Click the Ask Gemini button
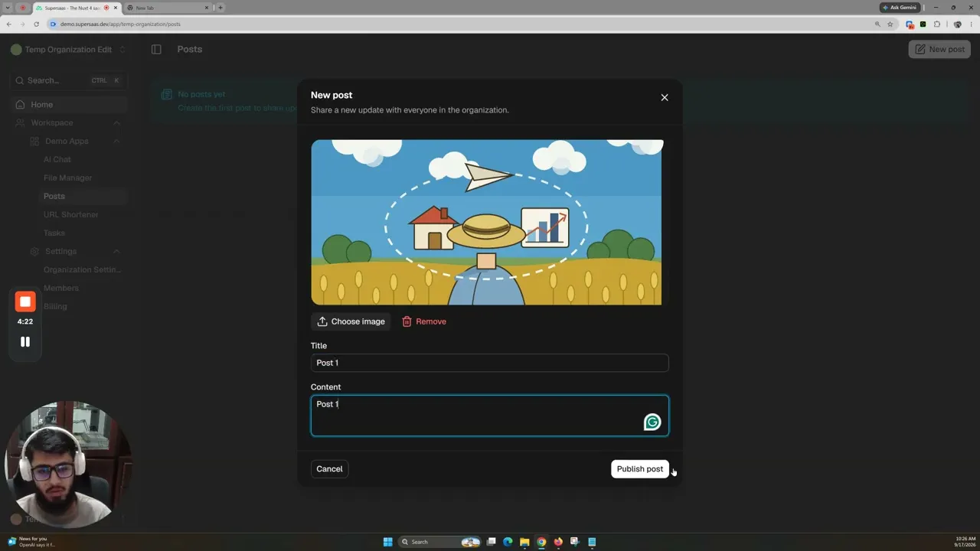This screenshot has height=551, width=980. 900,8
